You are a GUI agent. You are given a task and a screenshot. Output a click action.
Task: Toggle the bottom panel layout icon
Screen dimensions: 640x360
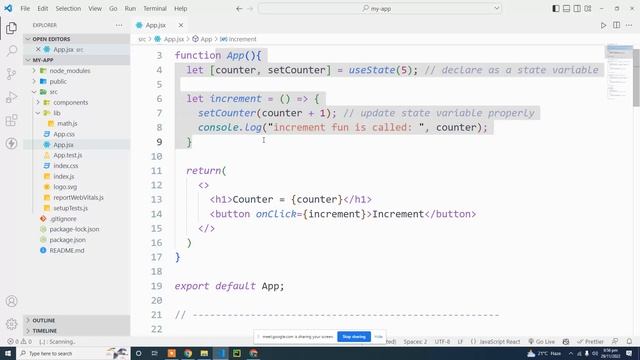[x=567, y=8]
